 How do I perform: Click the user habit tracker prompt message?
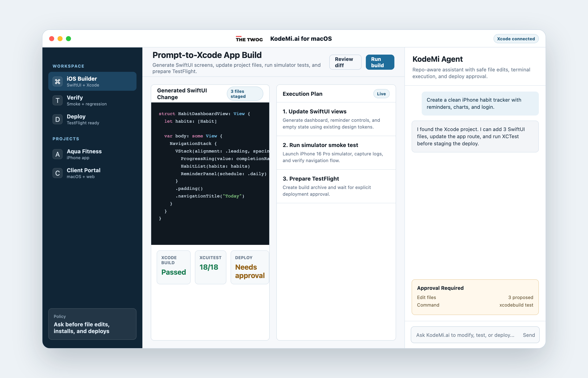pyautogui.click(x=480, y=103)
